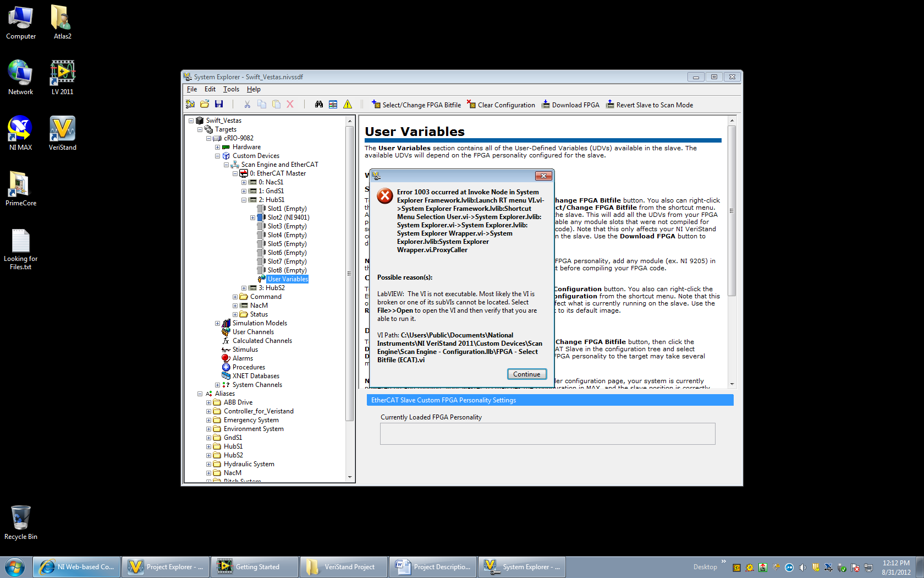Select Alarms tree item
This screenshot has width=924, height=578.
click(243, 358)
